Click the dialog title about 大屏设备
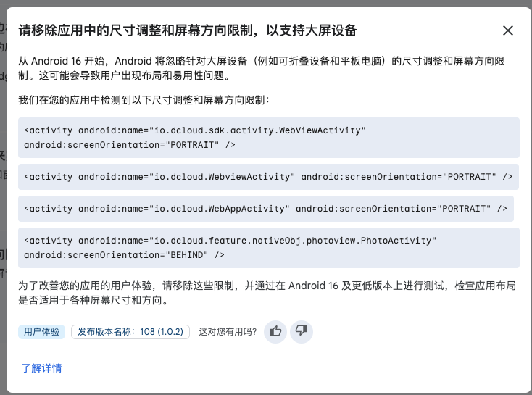Screen dimensions: 532x395 tap(187, 30)
